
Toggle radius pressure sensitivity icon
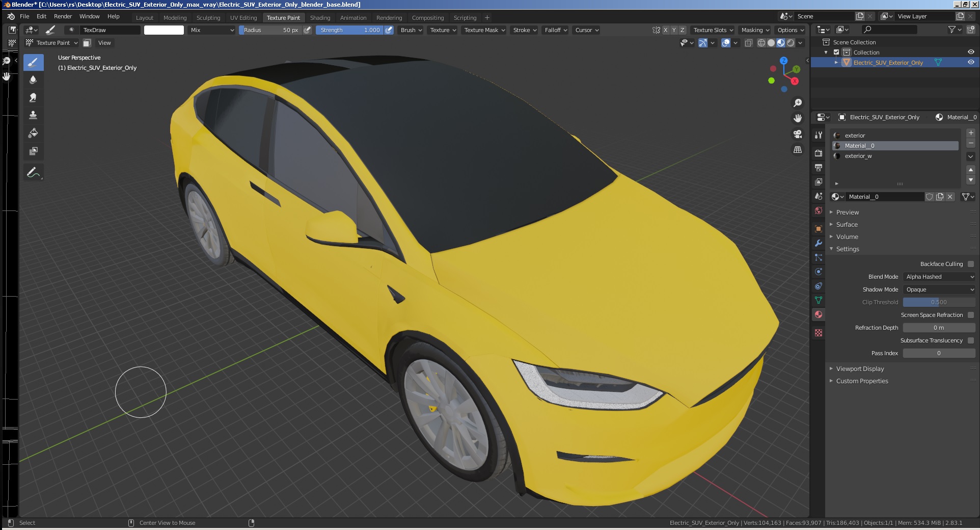click(x=307, y=30)
